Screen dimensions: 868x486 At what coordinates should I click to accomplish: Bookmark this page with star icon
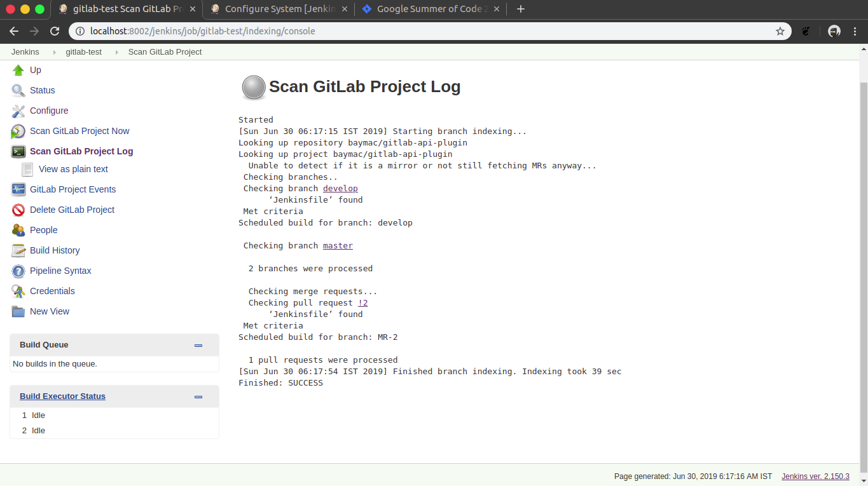pos(780,31)
